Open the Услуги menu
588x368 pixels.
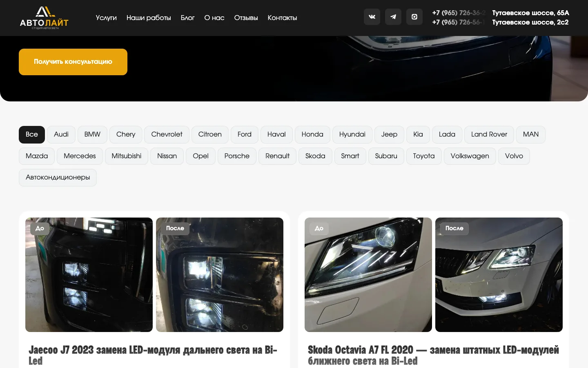(106, 18)
